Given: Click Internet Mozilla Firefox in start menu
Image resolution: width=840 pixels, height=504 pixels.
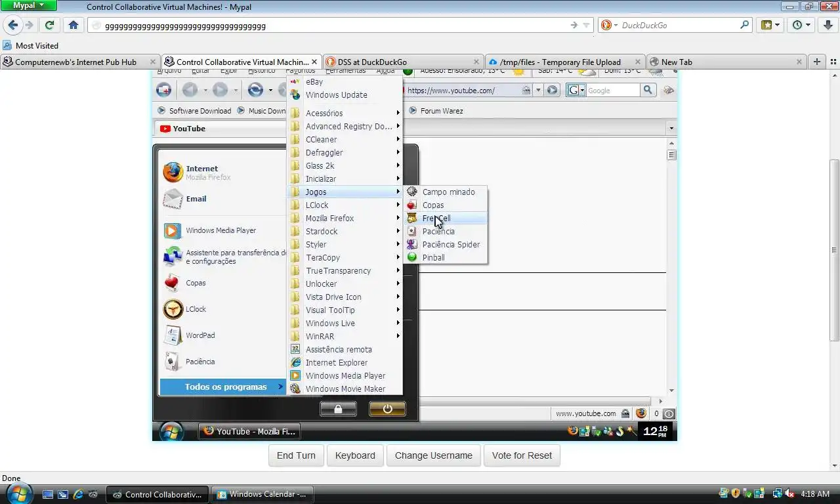Looking at the screenshot, I should (x=223, y=173).
